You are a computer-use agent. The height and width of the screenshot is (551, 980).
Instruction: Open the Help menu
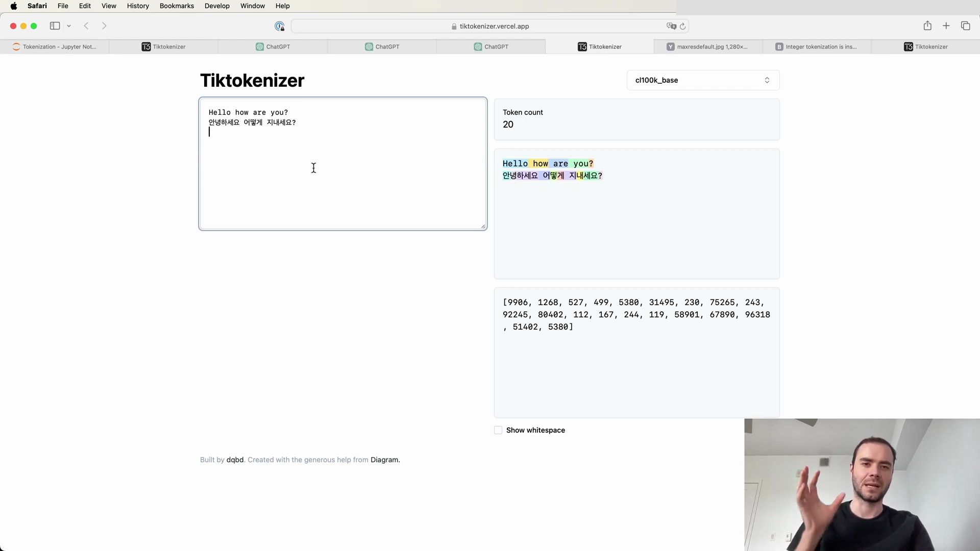click(282, 6)
